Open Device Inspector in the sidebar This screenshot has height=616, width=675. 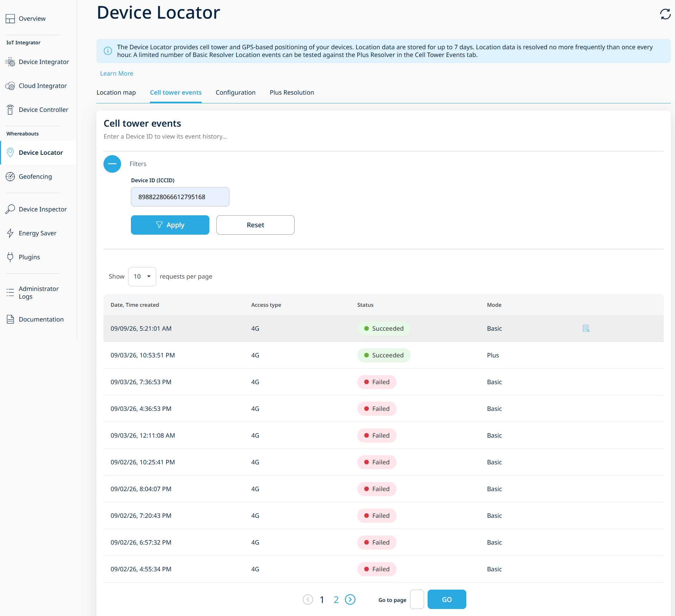[43, 209]
